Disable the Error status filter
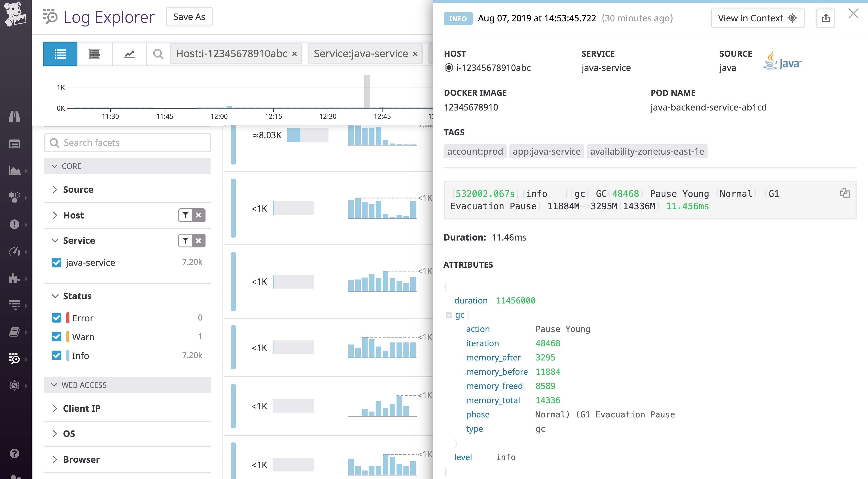This screenshot has height=479, width=868. tap(57, 317)
